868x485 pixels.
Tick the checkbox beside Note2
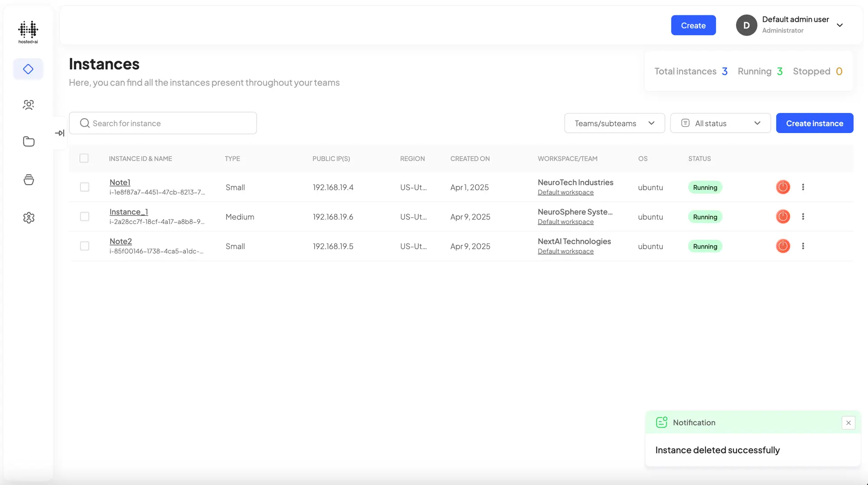click(85, 246)
